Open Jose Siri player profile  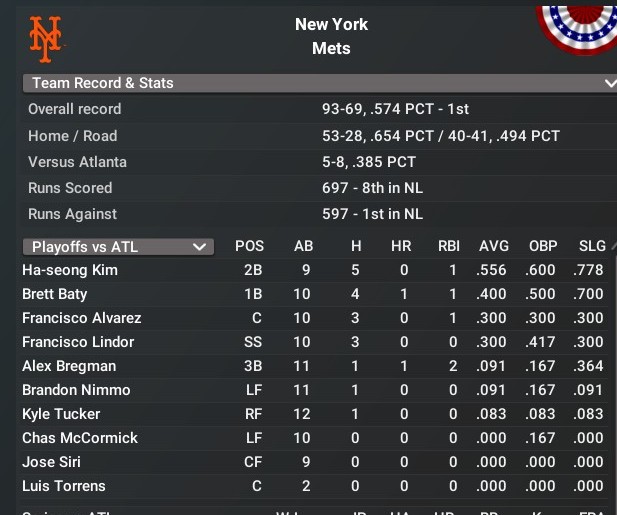[51, 462]
